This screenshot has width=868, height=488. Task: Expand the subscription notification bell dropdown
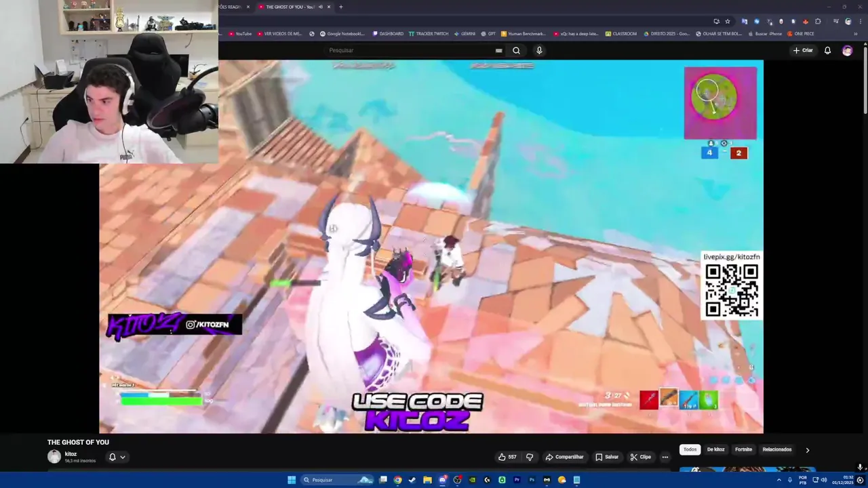(x=117, y=457)
